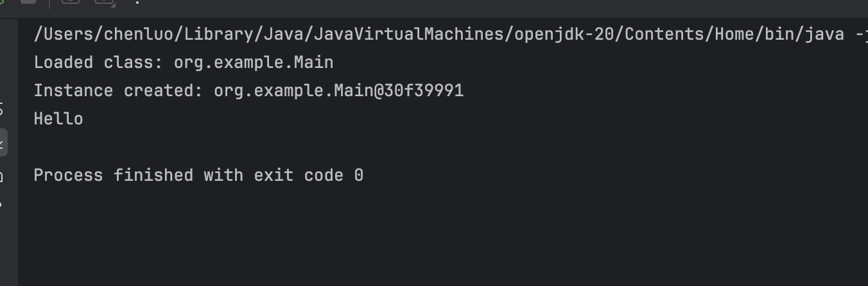This screenshot has width=868, height=286.
Task: Click the empty line above Process finished
Action: pos(443,147)
